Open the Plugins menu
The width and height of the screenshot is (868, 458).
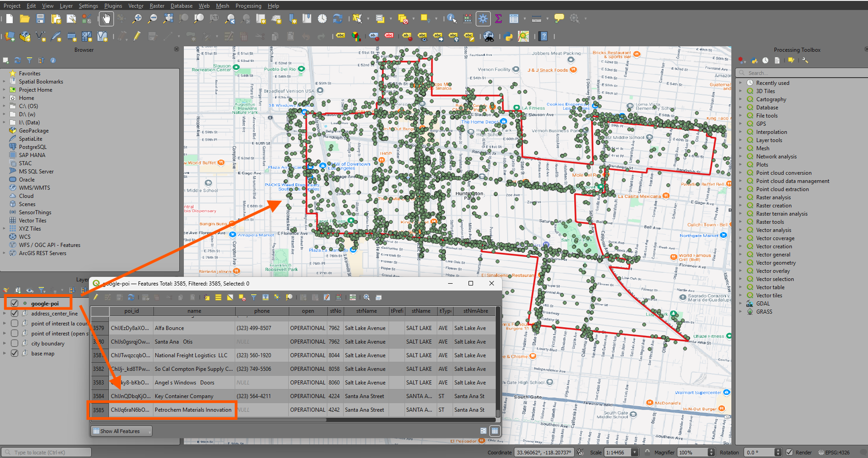113,6
